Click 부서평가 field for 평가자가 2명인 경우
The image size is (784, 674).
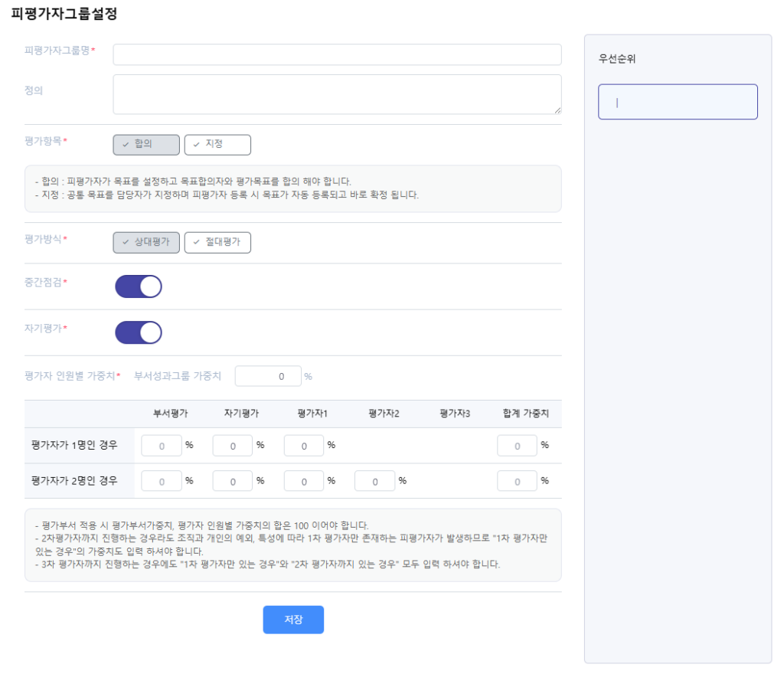click(x=162, y=482)
